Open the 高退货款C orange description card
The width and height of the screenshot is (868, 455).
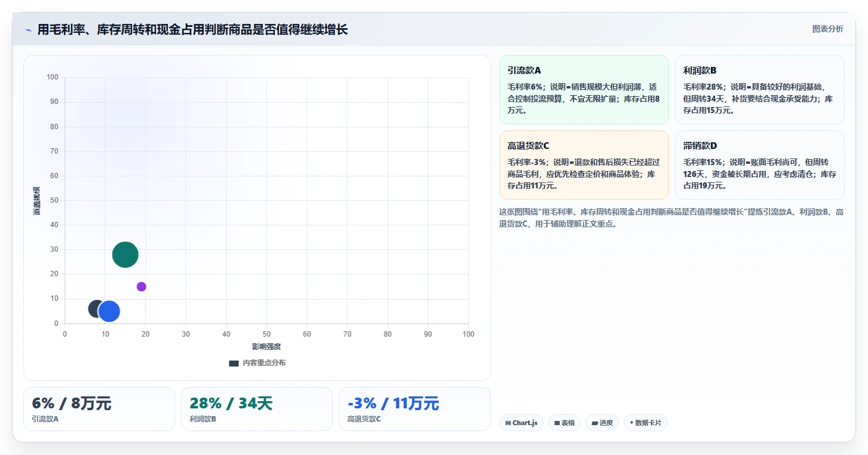click(584, 165)
